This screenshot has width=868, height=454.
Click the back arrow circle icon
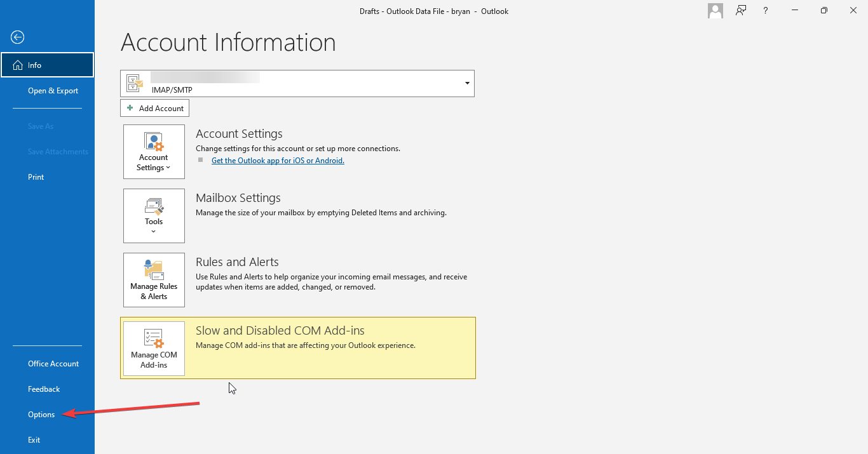[17, 37]
